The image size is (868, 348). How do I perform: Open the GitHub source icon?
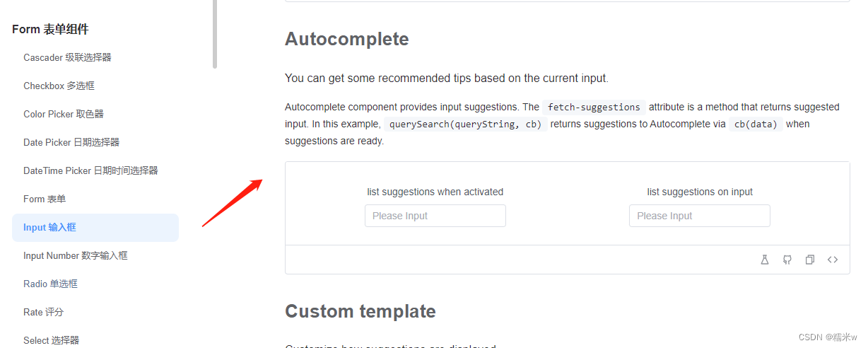787,260
